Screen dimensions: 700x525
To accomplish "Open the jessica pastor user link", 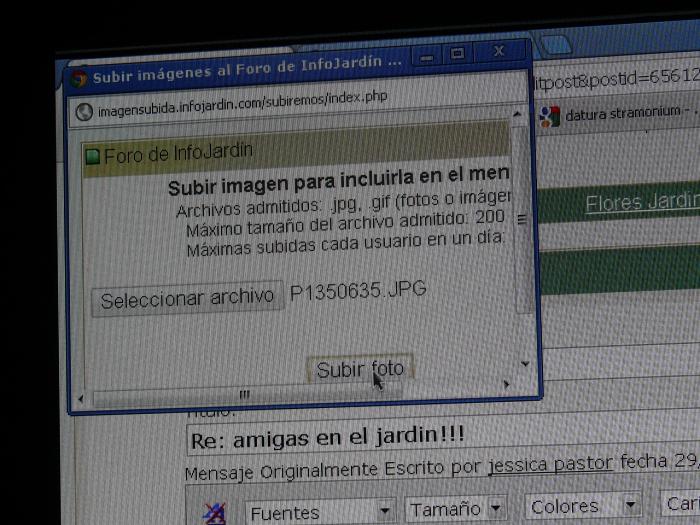I will click(x=550, y=465).
